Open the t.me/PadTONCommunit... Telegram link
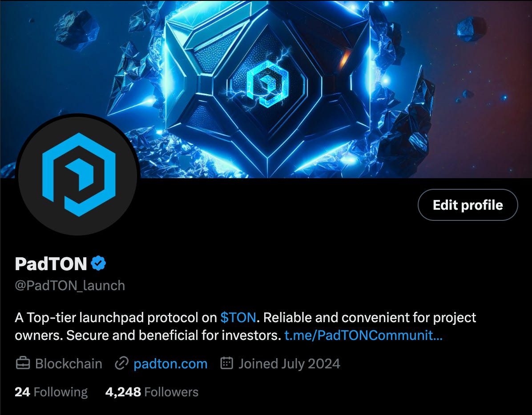The width and height of the screenshot is (532, 415). 363,335
